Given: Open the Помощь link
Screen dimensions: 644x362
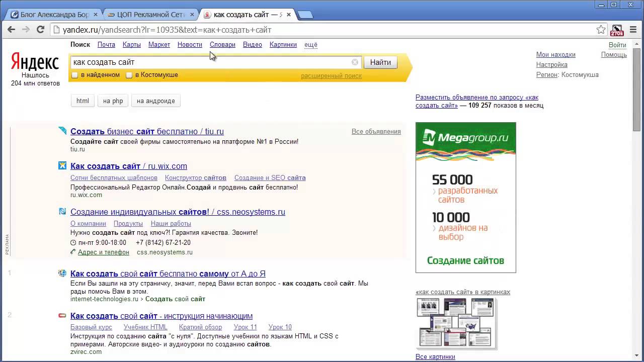Looking at the screenshot, I should 614,55.
